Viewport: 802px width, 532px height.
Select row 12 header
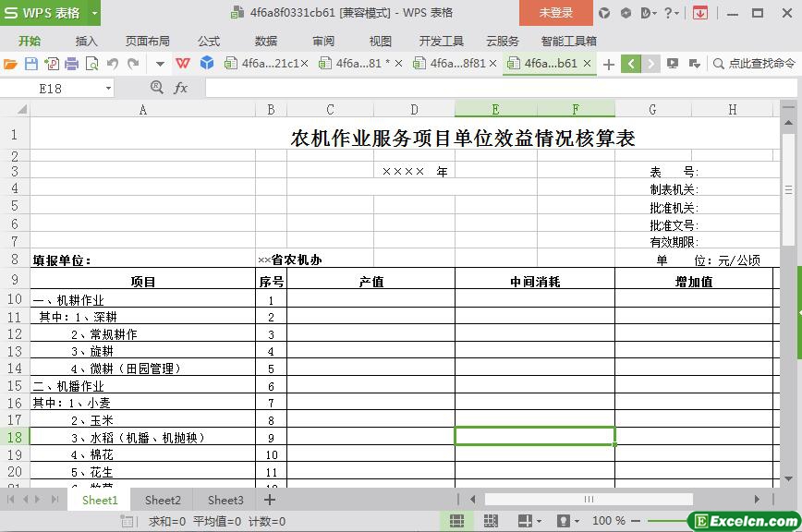coord(15,334)
